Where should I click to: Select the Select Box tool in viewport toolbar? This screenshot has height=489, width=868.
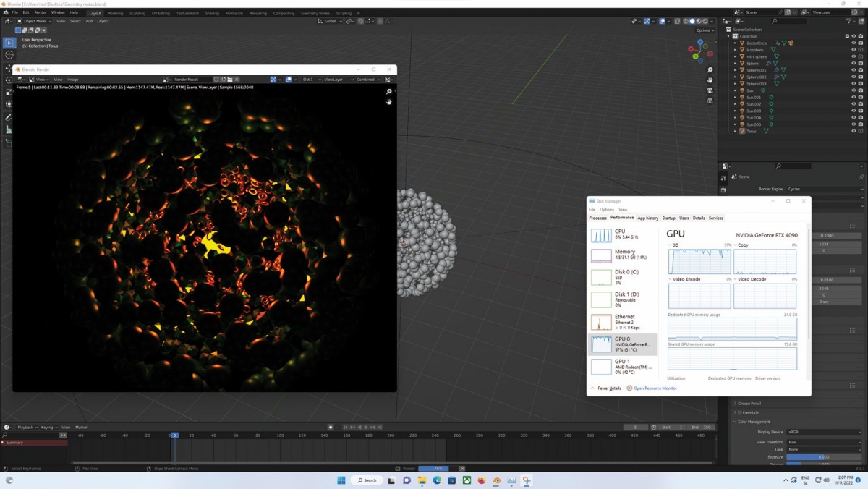[9, 43]
